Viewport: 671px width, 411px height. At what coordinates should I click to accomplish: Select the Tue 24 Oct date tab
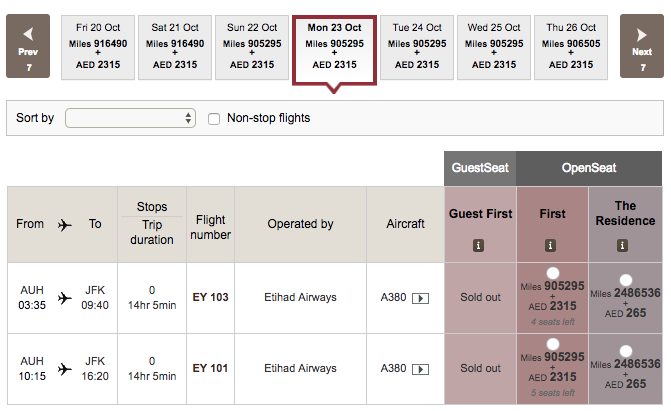(x=417, y=46)
